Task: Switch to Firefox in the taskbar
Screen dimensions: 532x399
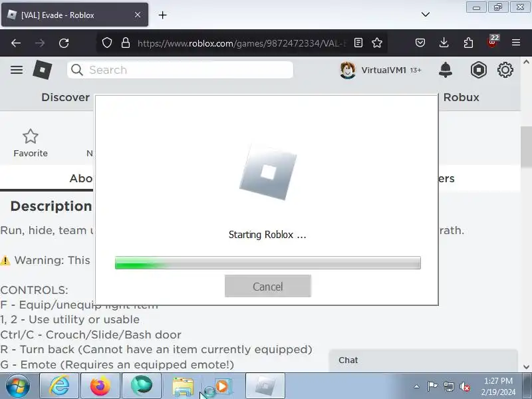Action: click(100, 386)
